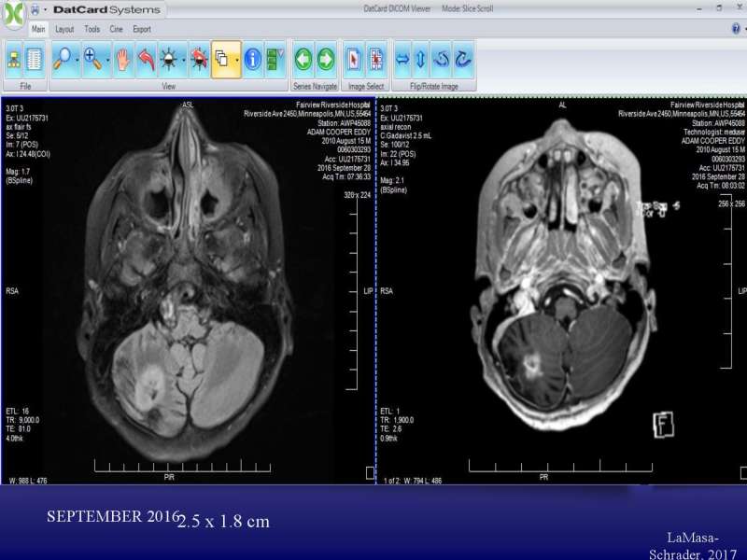Viewport: 747px width, 560px height.
Task: Click the 'Series Navigate' group label
Action: [x=315, y=86]
